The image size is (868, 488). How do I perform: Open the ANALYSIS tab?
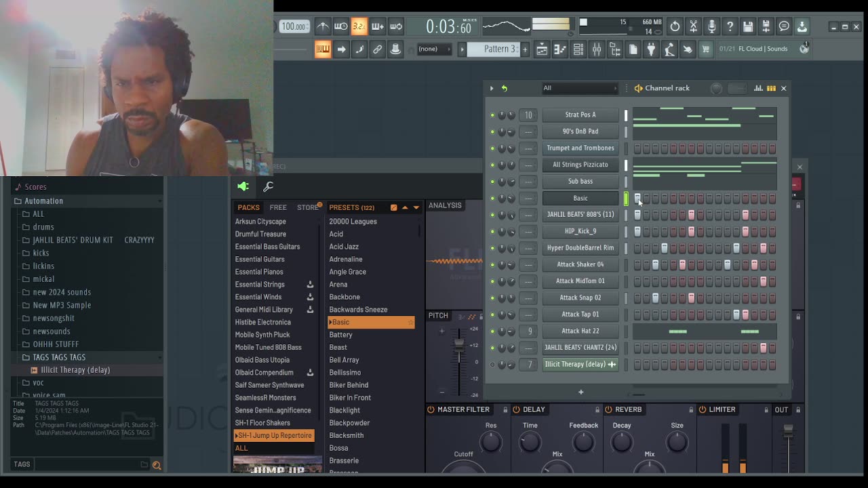click(445, 205)
